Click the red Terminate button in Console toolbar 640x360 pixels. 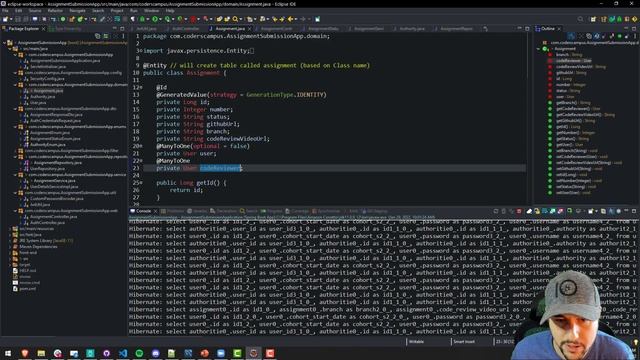(519, 211)
